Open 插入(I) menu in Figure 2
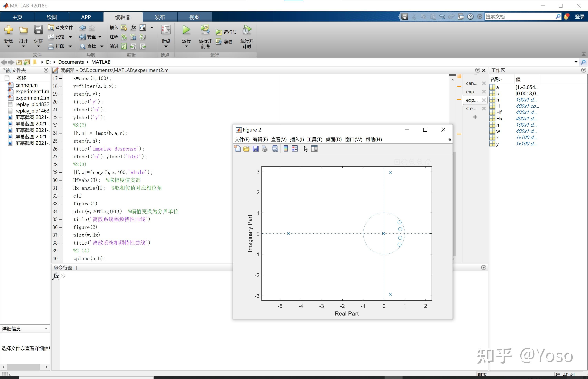Image resolution: width=588 pixels, height=379 pixels. pos(297,140)
